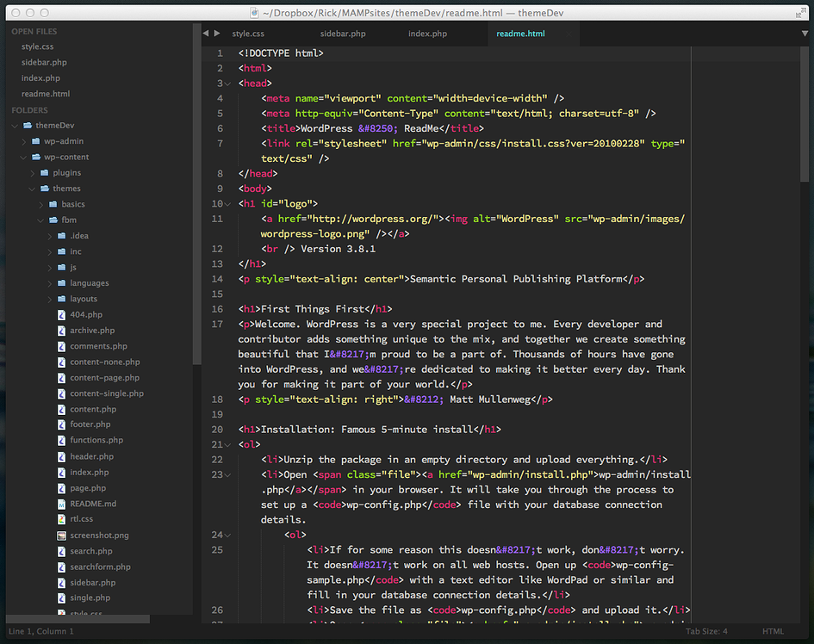Click the screenshot.png image file icon
This screenshot has width=814, height=644.
tap(61, 536)
